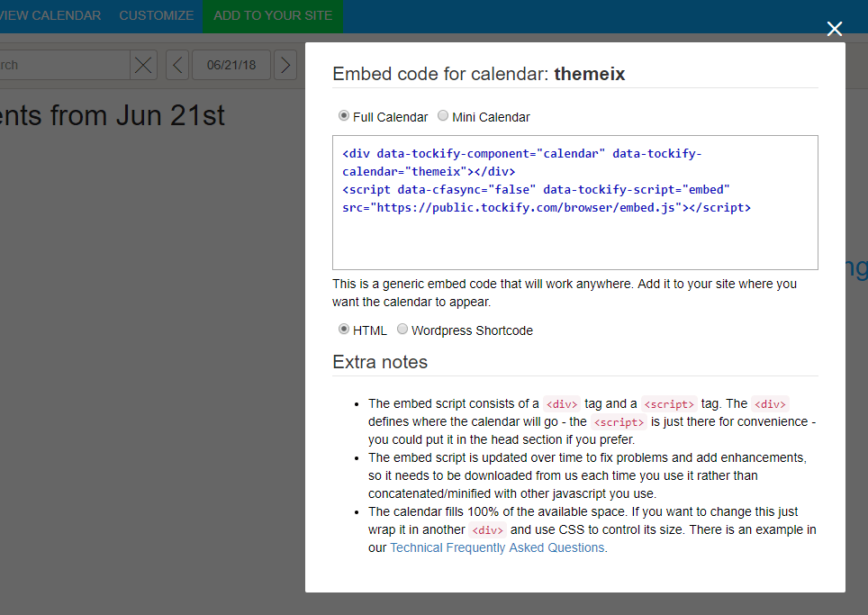This screenshot has width=868, height=615.
Task: Select the HTML embed format
Action: click(344, 330)
